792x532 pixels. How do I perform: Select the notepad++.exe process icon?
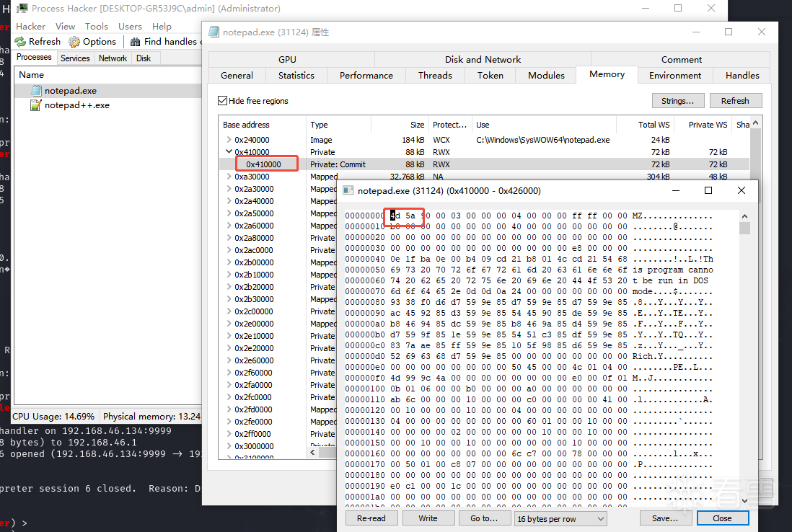(x=36, y=105)
